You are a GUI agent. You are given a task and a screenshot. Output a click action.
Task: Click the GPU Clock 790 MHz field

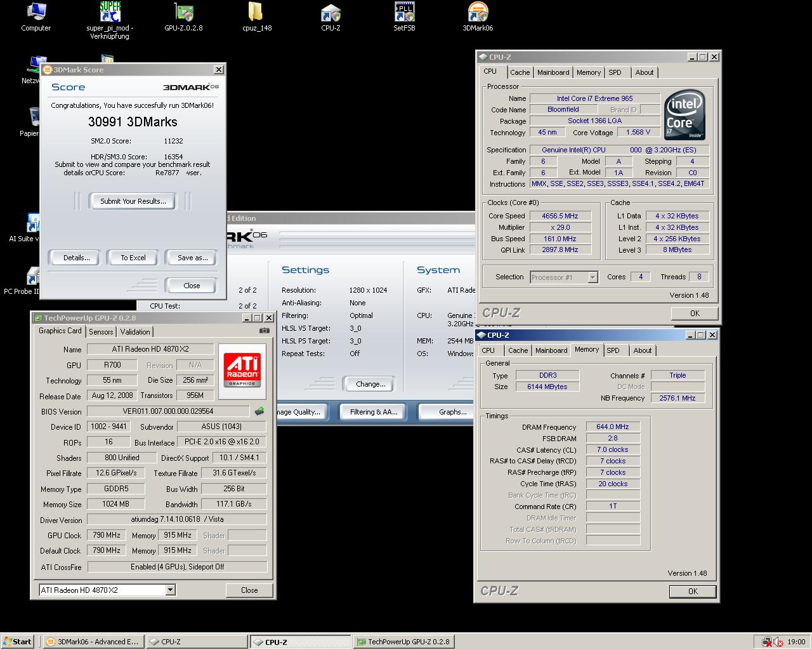(x=107, y=535)
